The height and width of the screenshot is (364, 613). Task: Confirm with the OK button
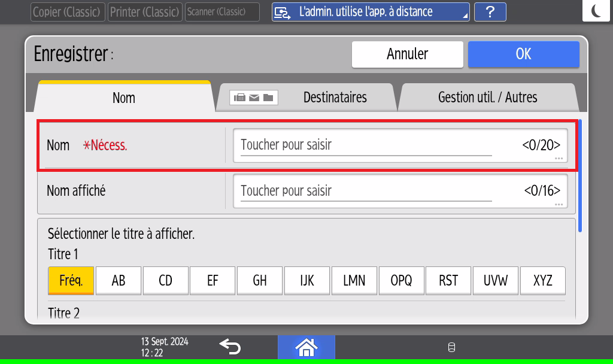click(523, 54)
